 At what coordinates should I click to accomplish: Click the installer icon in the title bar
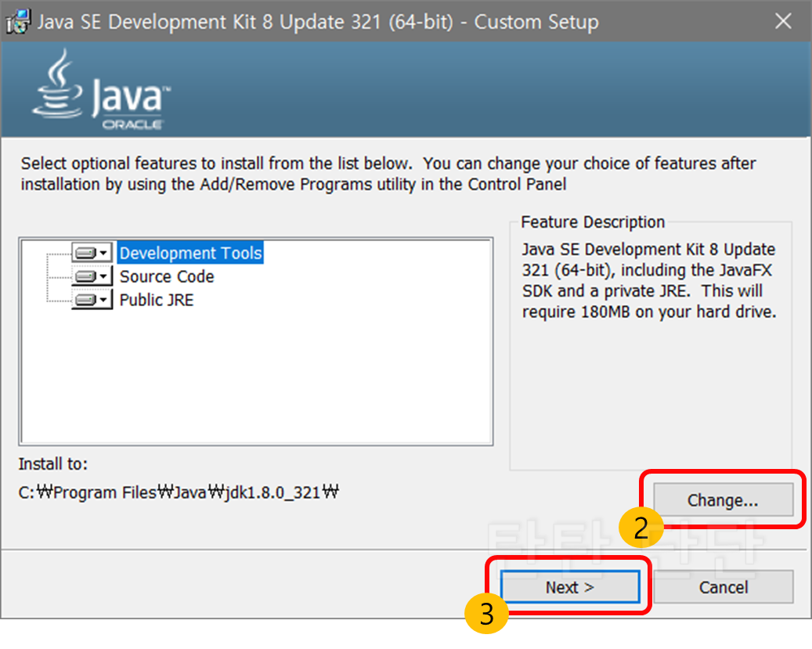18,21
